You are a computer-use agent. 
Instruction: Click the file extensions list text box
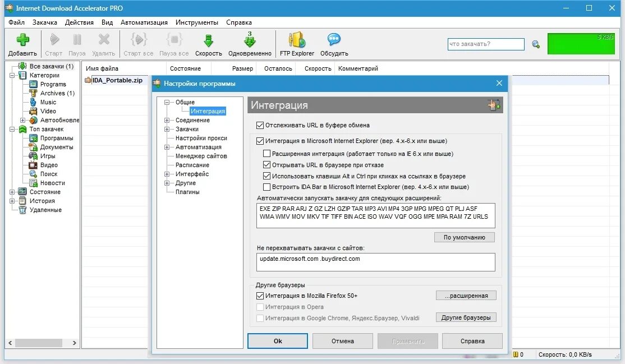375,216
